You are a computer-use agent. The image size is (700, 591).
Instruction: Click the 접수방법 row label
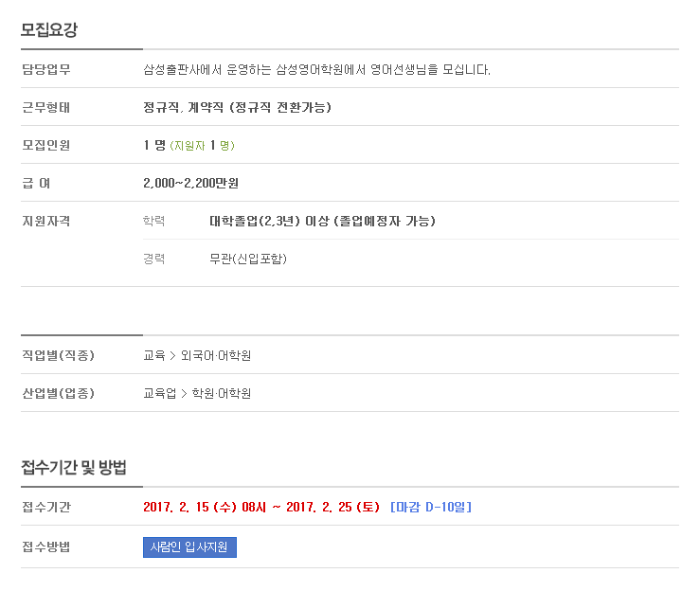pos(46,546)
